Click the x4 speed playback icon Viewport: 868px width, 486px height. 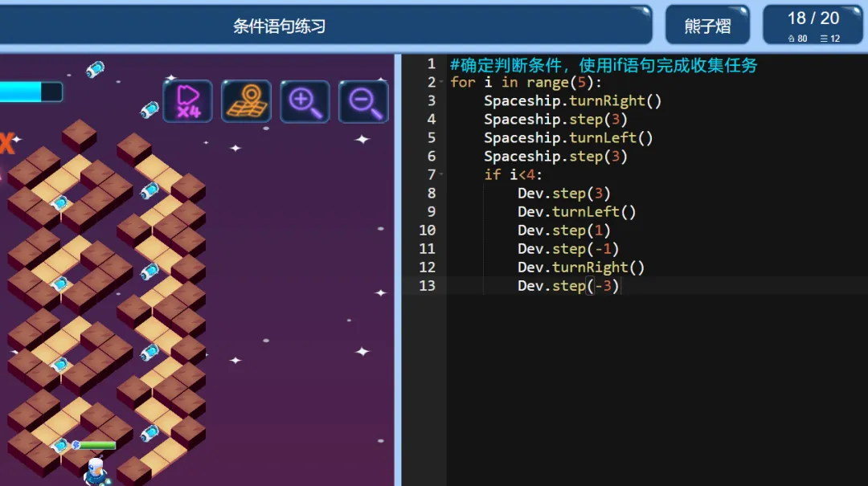(187, 101)
